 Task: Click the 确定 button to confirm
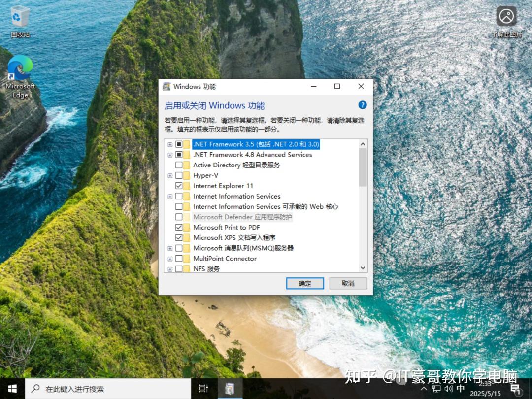coord(304,283)
